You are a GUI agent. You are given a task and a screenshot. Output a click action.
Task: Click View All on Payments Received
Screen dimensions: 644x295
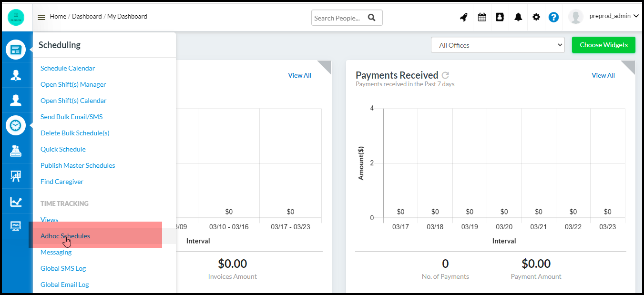tap(603, 75)
